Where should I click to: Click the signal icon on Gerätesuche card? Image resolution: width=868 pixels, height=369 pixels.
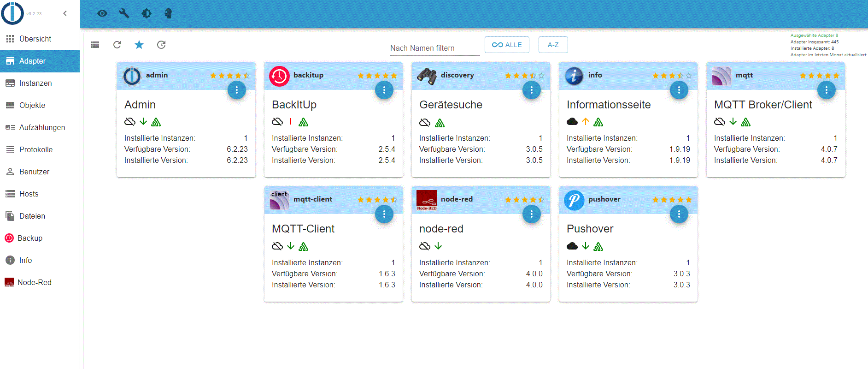point(440,123)
